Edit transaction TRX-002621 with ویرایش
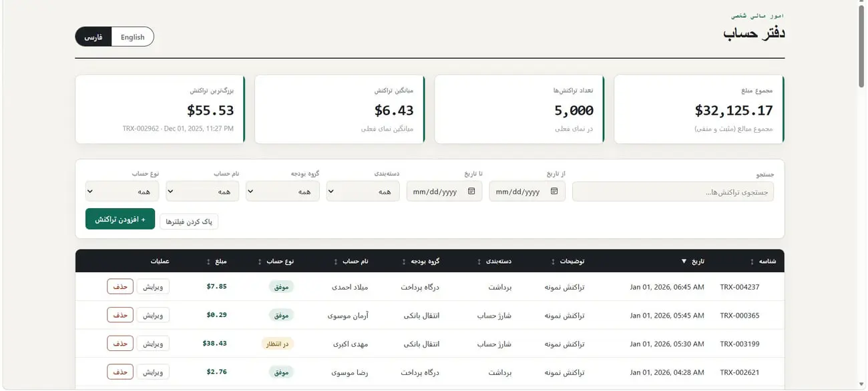This screenshot has width=868, height=391. click(153, 372)
